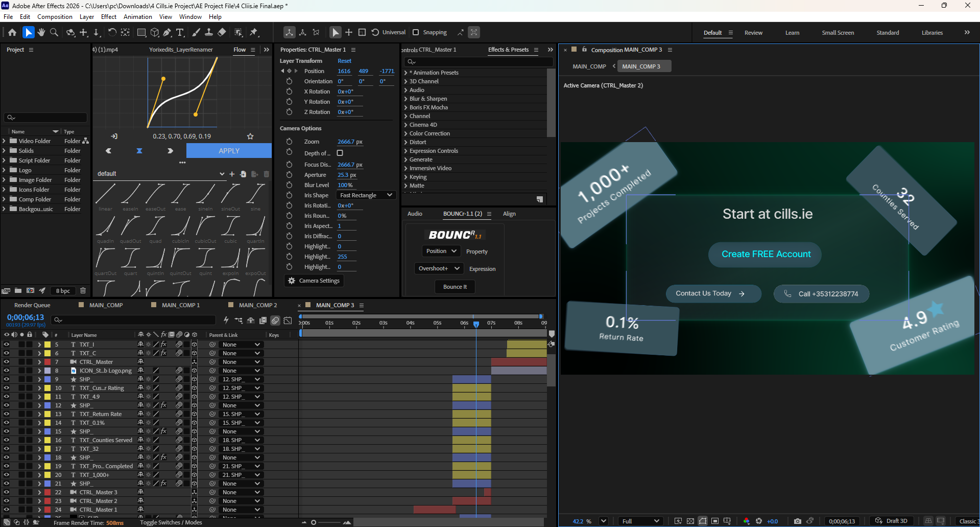This screenshot has height=527, width=980.
Task: Click MAIN_COMP breadcrumb in viewer
Action: click(x=589, y=66)
